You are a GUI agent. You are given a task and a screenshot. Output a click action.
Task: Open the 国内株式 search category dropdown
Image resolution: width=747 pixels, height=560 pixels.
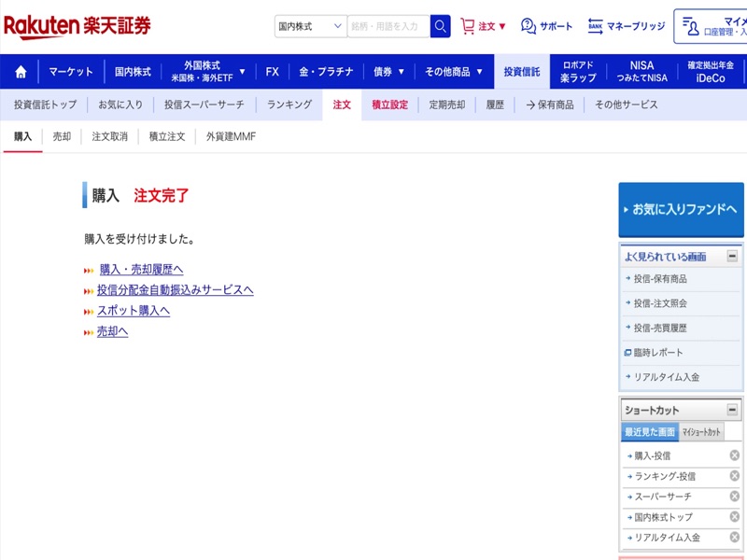point(311,26)
